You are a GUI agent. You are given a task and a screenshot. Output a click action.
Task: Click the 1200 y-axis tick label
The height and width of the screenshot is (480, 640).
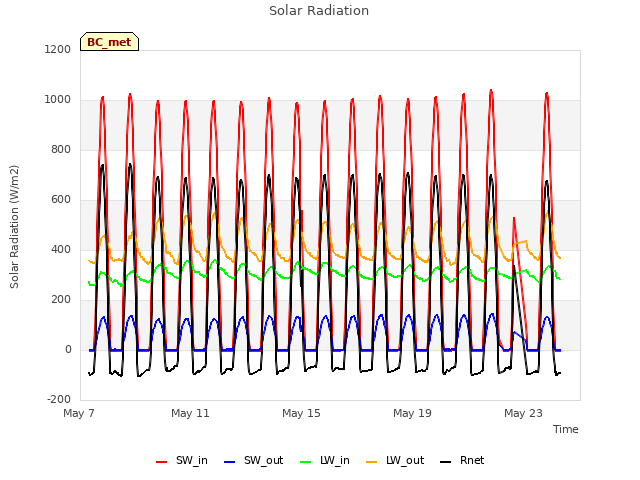(x=58, y=50)
